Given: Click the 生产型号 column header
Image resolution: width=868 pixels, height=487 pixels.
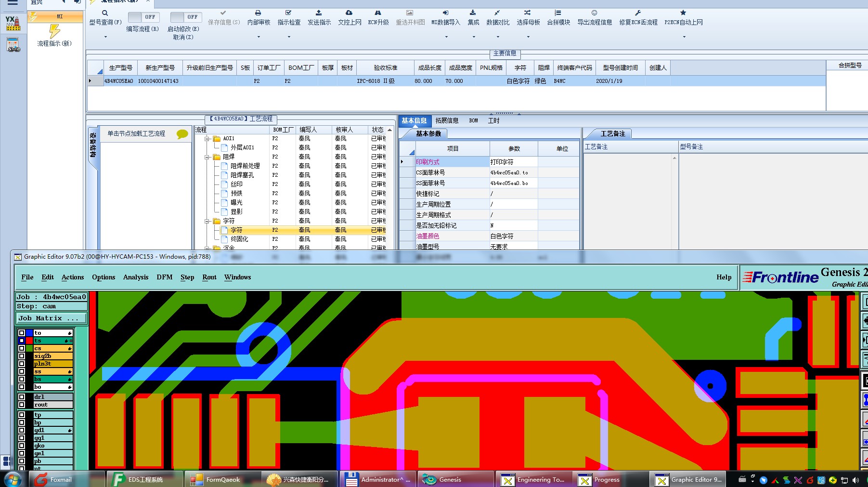Looking at the screenshot, I should (x=120, y=68).
